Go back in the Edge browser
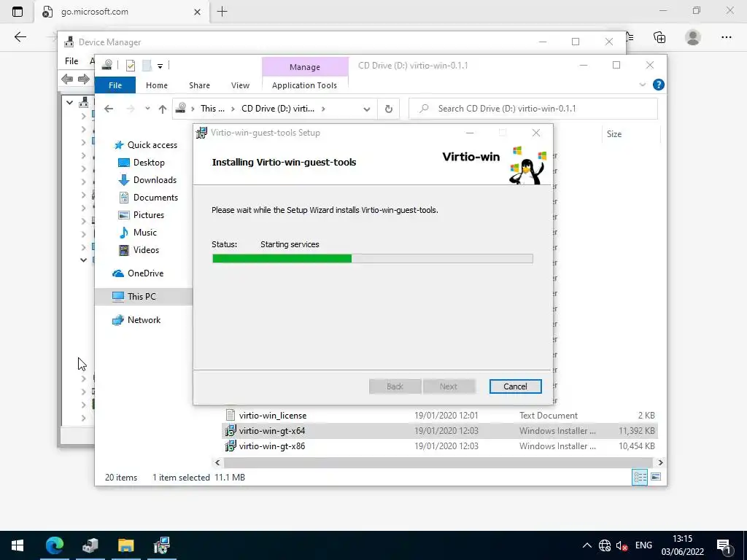Viewport: 747px width, 560px height. pyautogui.click(x=20, y=36)
